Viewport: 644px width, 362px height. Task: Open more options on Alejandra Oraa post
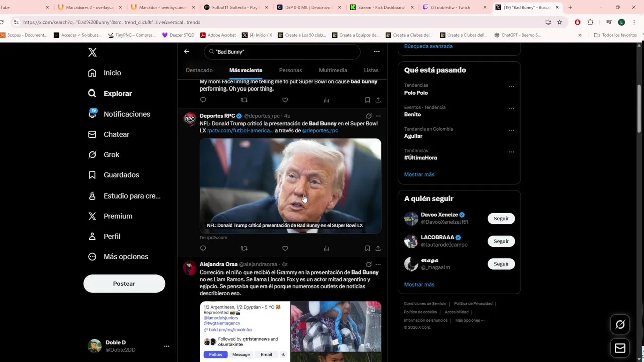378,264
